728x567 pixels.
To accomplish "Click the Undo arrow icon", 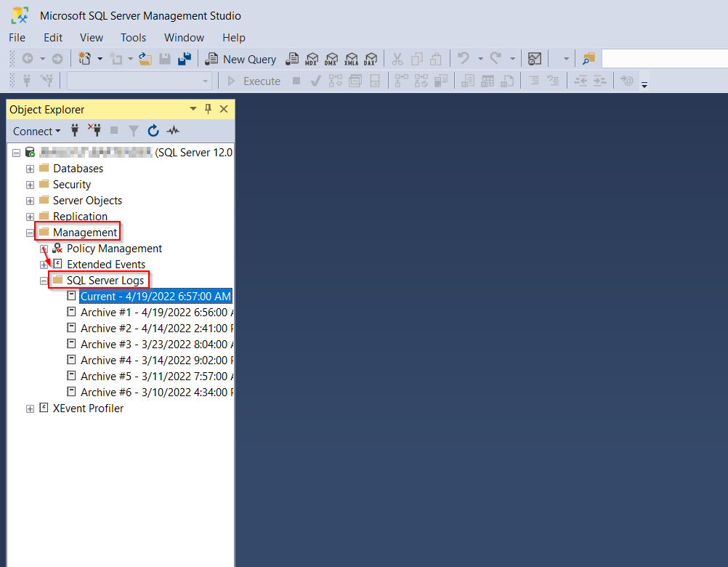I will click(464, 58).
